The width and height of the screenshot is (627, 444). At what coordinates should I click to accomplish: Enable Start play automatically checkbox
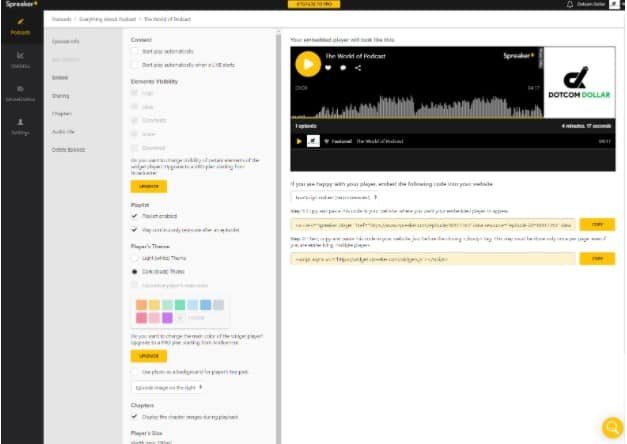point(136,50)
